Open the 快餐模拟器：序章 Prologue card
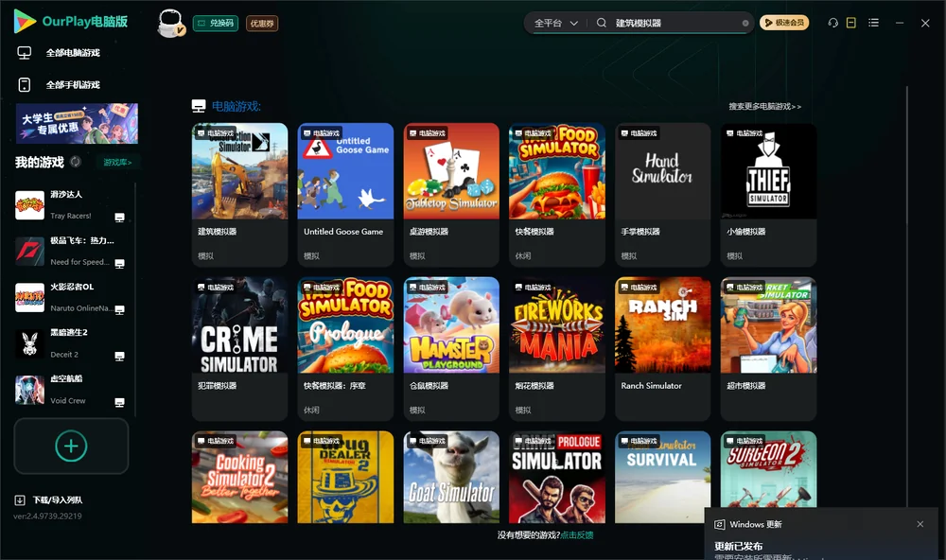The height and width of the screenshot is (560, 946). 345,348
